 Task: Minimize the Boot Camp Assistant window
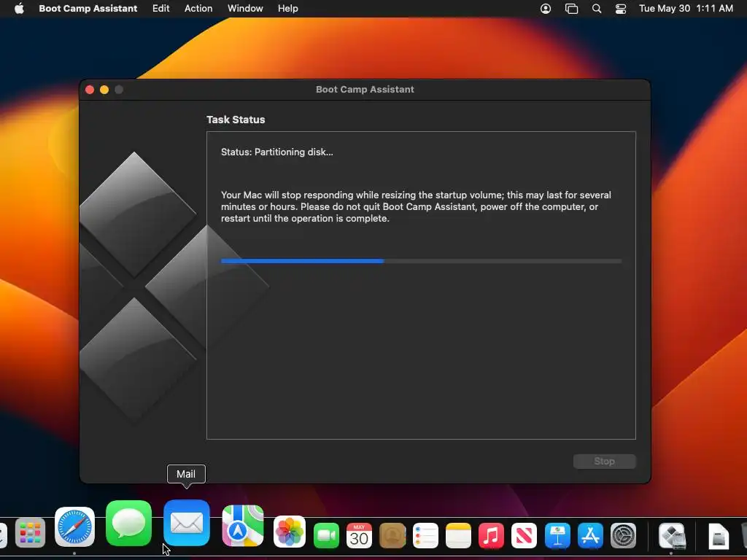pyautogui.click(x=104, y=90)
